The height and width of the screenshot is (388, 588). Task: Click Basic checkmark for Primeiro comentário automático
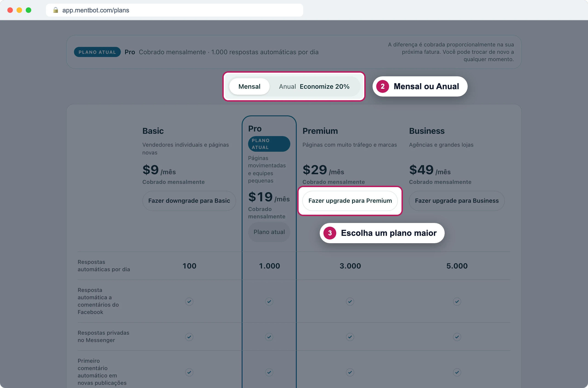[189, 372]
